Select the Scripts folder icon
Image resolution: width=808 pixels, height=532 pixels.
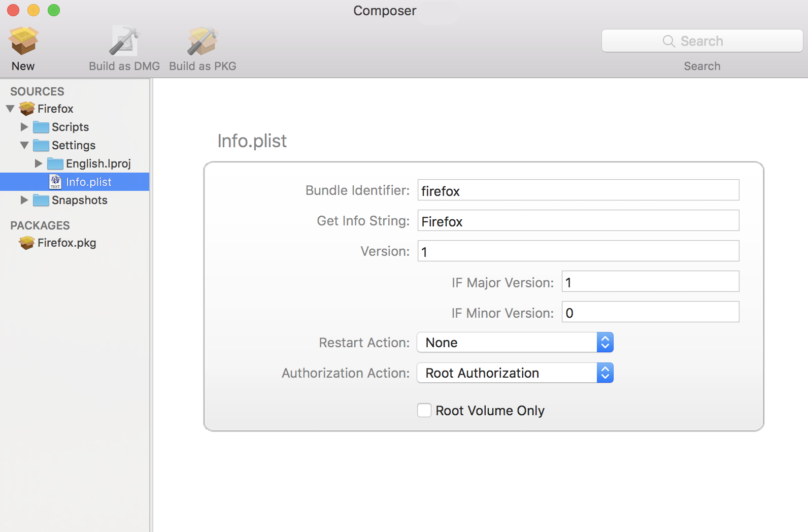(41, 127)
